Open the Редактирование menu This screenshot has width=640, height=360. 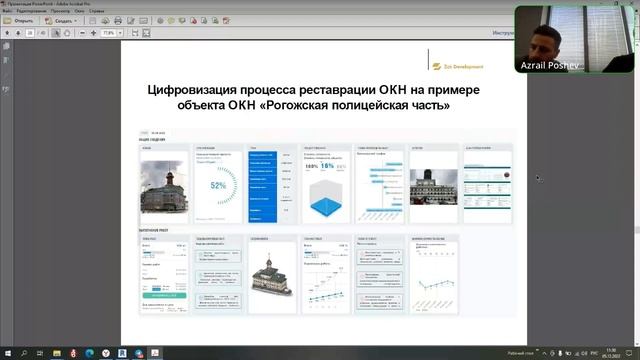tap(31, 11)
